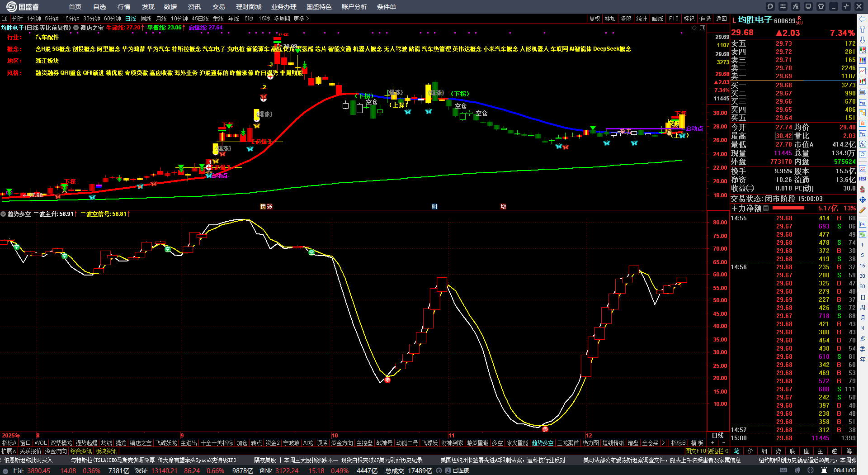Screen dimensions: 868x475
Task: Switch to the 热力图 indicator tab
Action: [x=590, y=443]
